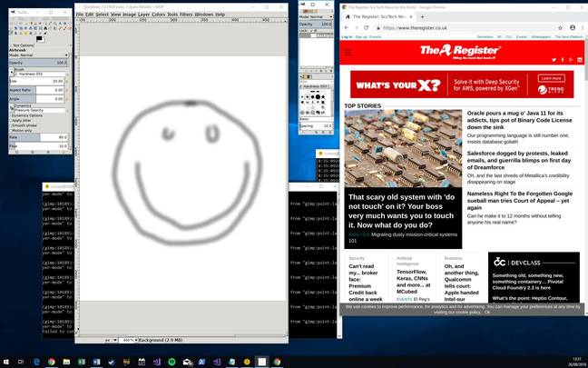The width and height of the screenshot is (588, 368).
Task: Open The Register Facebook icon
Action: click(563, 60)
